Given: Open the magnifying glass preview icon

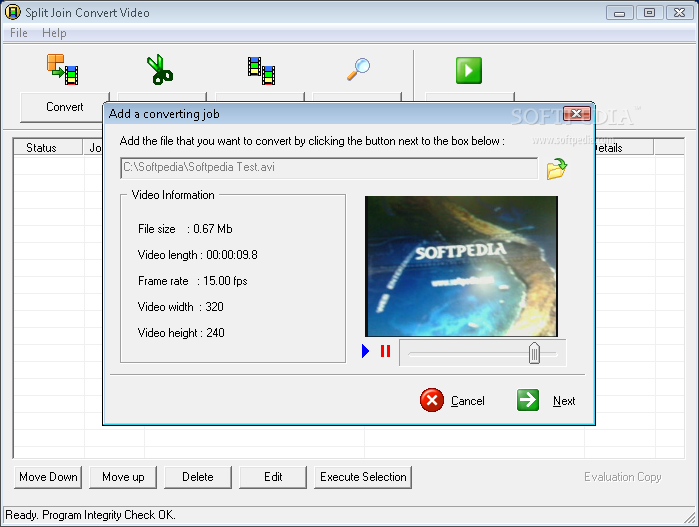Looking at the screenshot, I should click(x=359, y=69).
